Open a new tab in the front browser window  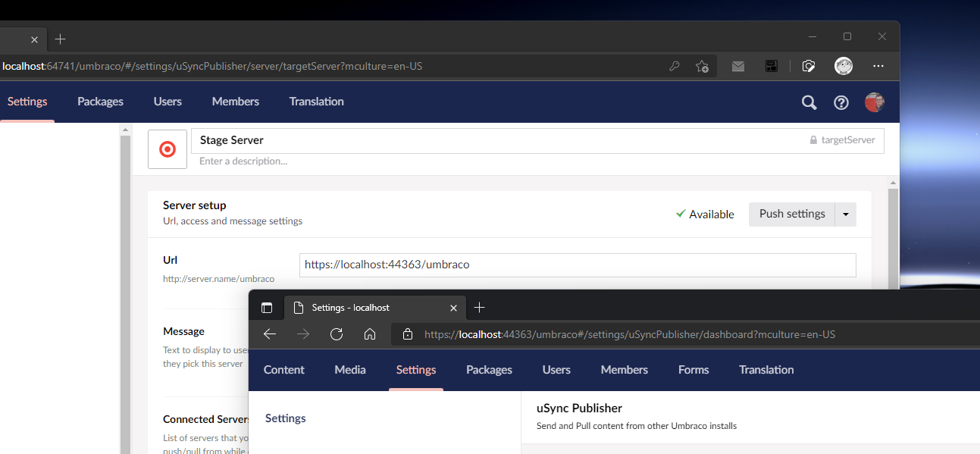[x=479, y=308]
